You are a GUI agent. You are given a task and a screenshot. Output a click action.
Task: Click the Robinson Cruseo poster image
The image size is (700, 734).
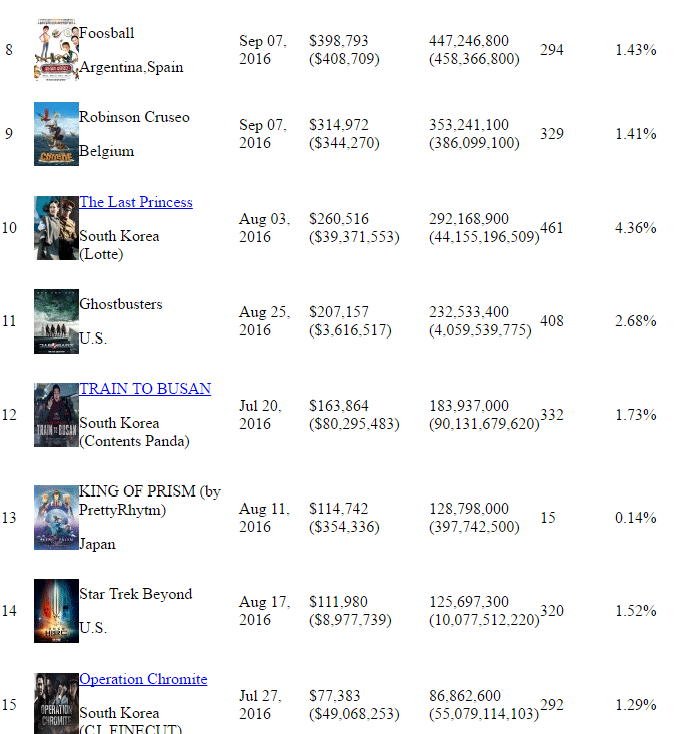pyautogui.click(x=56, y=134)
